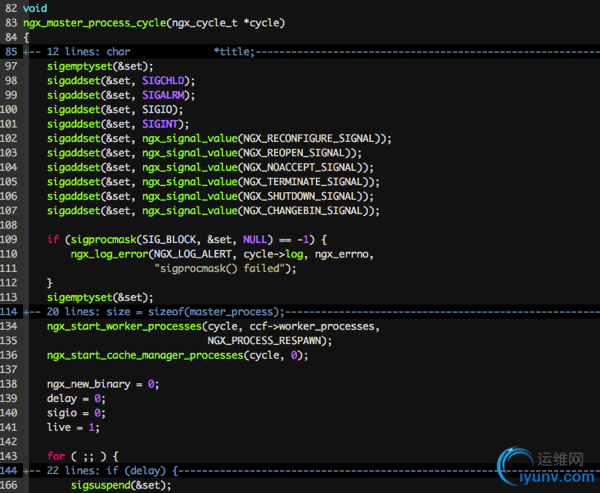Click SIGCHLD on line 98
600x493 pixels.
pyautogui.click(x=163, y=81)
